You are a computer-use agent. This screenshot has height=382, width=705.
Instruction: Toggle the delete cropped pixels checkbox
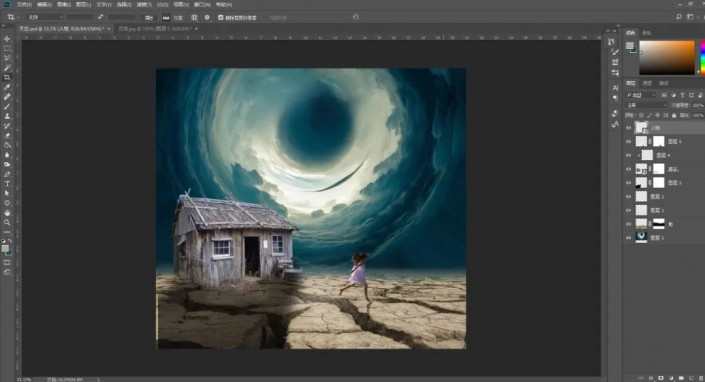[x=220, y=18]
